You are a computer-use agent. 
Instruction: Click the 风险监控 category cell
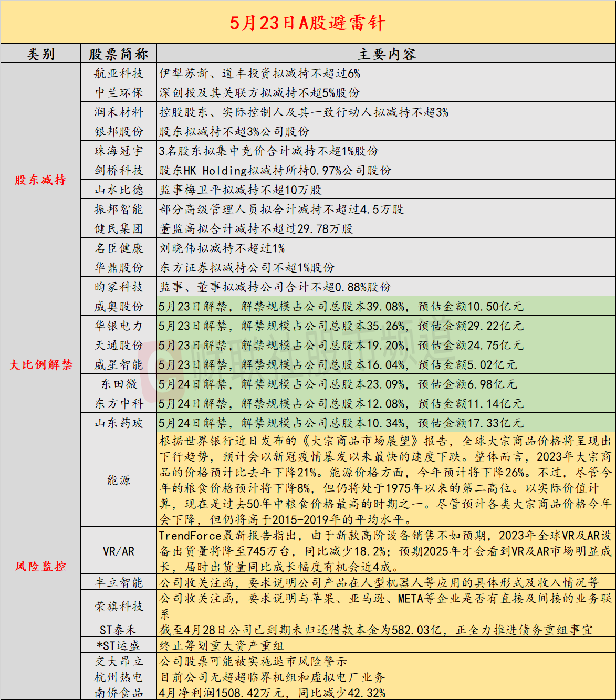coord(40,566)
